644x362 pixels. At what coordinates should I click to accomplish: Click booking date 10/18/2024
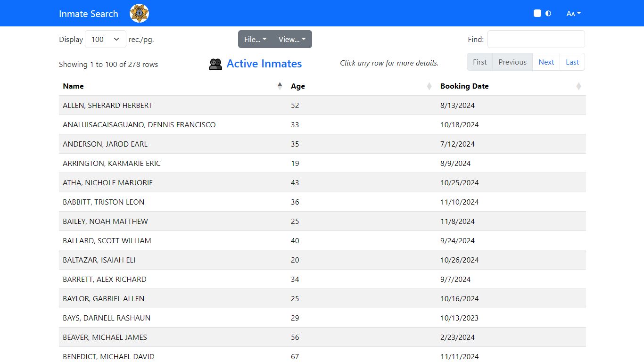coord(459,124)
